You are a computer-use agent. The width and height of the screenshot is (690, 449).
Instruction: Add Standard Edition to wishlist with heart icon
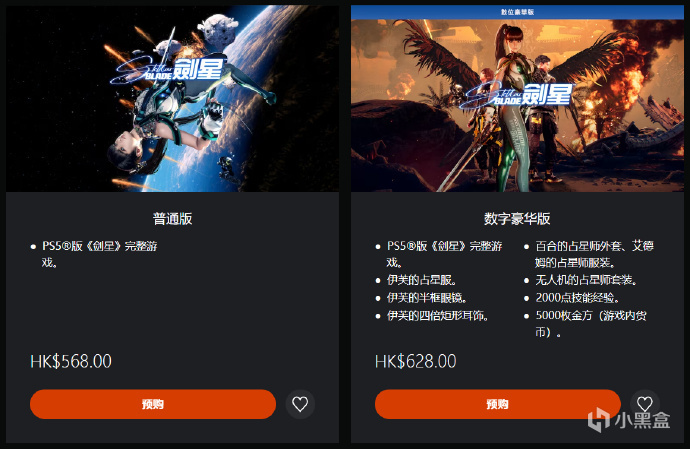pos(300,404)
